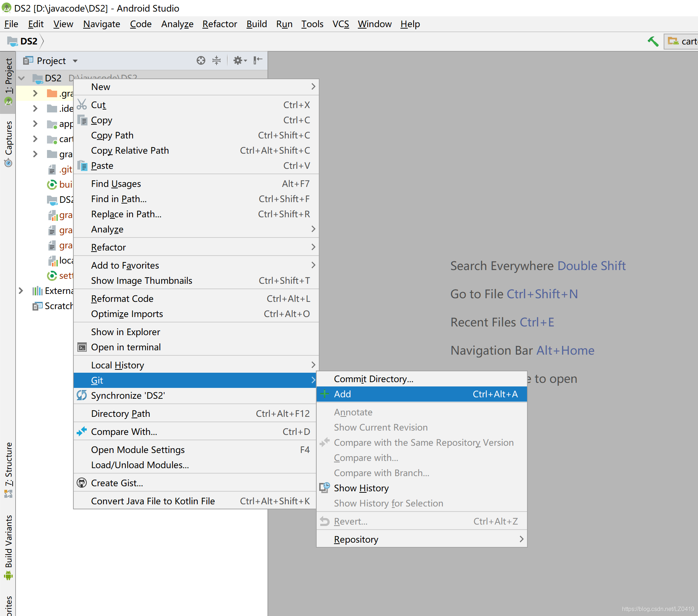Click the Compare With arrows icon
The image size is (698, 616).
(82, 431)
